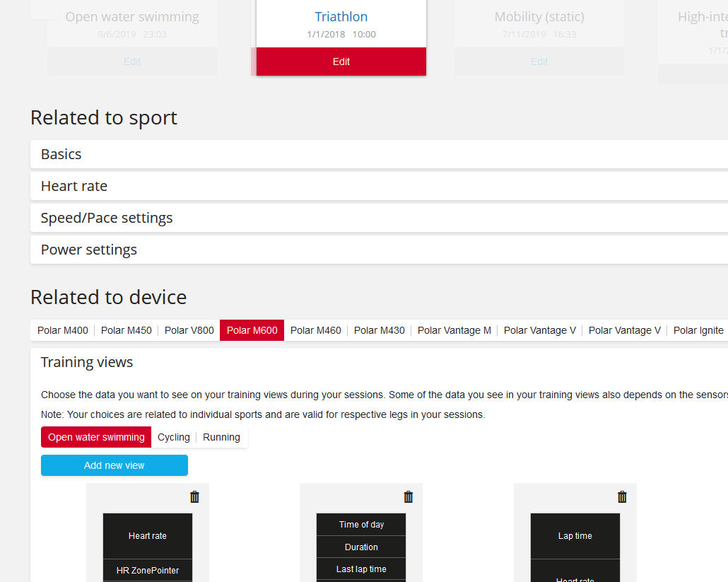Delete the first training view
Viewport: 728px width, 582px height.
[x=194, y=496]
